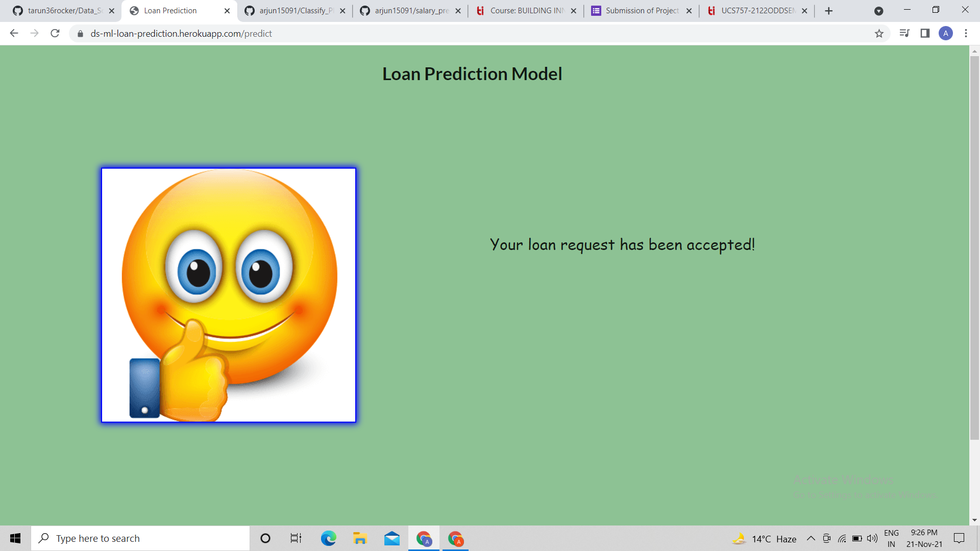Open the media controls icon in toolbar
Screen dimensions: 980x551
coord(904,33)
